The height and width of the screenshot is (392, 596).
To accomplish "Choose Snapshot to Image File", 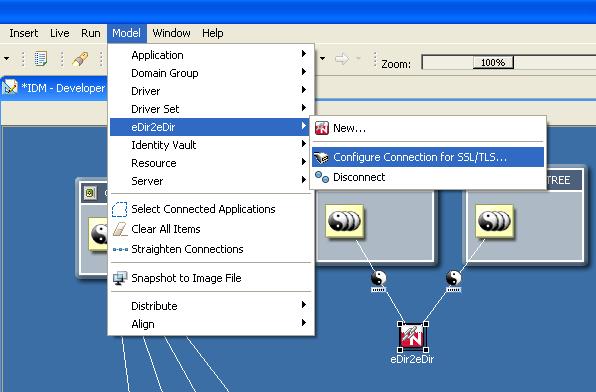I will point(211,278).
